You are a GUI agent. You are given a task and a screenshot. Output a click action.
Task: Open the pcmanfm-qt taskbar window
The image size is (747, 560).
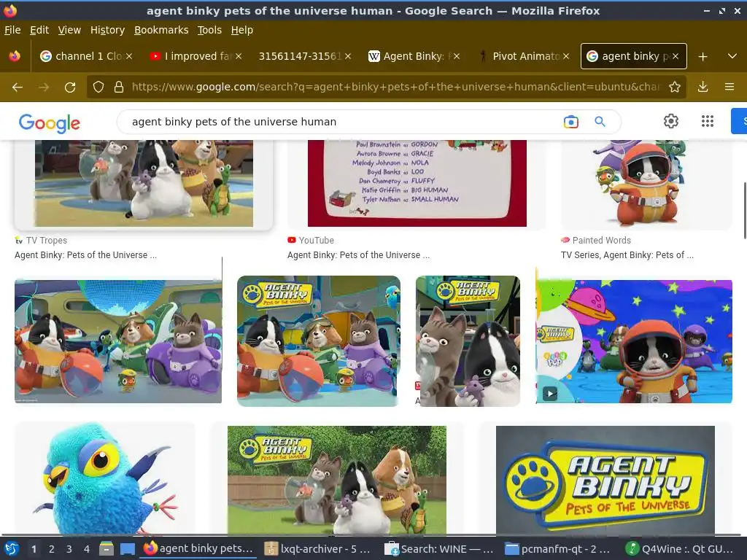pos(558,549)
